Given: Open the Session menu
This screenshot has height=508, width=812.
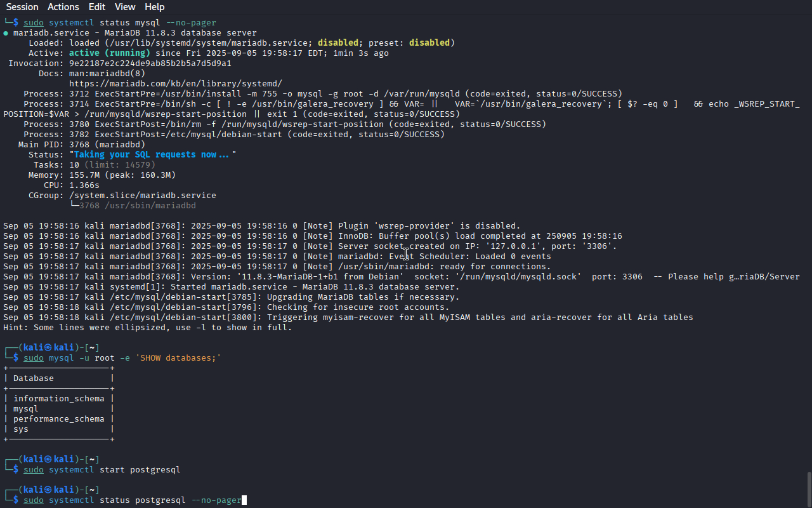Looking at the screenshot, I should [22, 7].
